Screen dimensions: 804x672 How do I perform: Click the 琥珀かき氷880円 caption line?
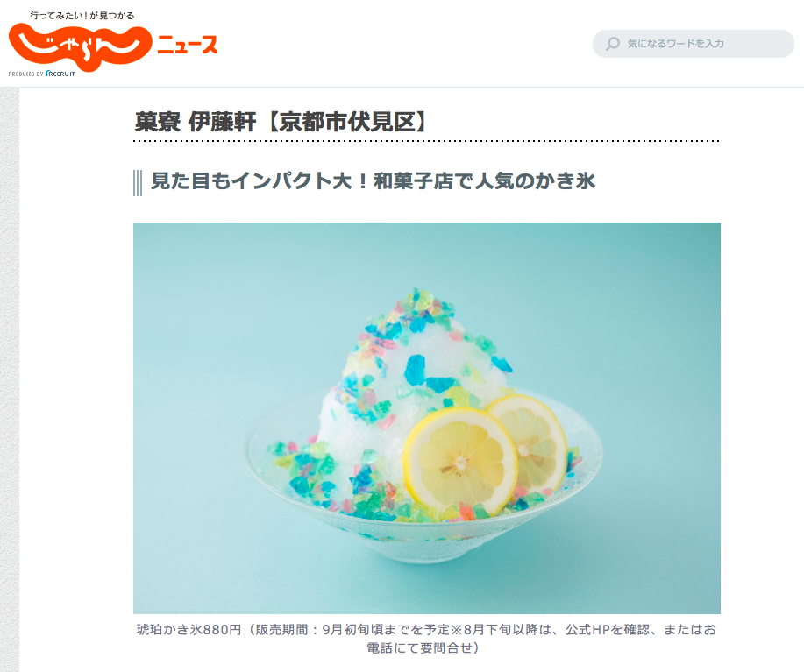(427, 629)
